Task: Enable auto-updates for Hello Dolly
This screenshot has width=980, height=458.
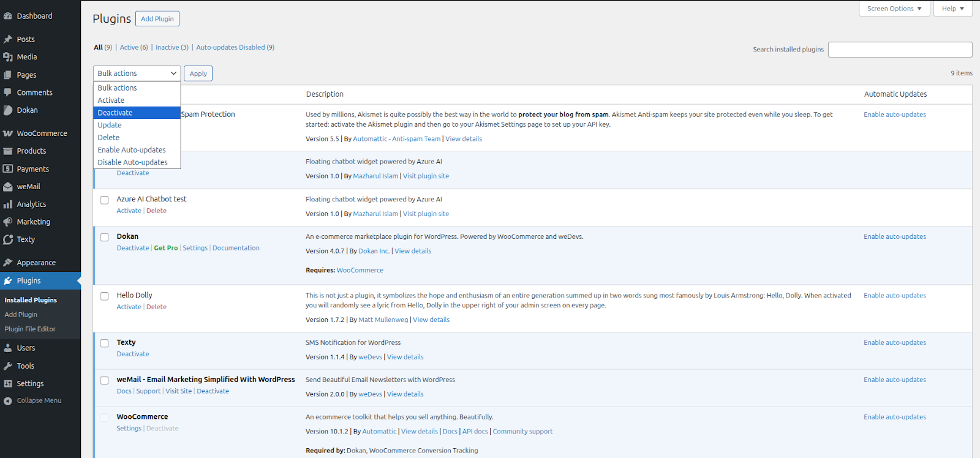Action: pos(895,296)
